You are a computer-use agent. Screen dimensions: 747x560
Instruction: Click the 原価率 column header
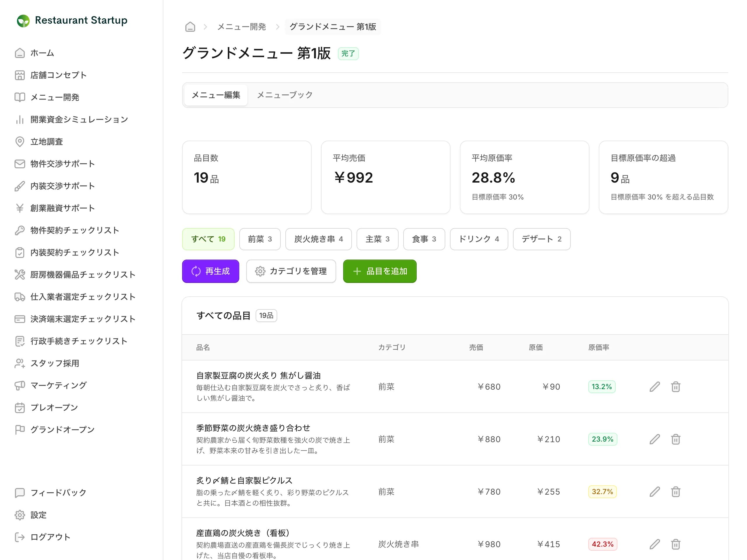pos(598,347)
